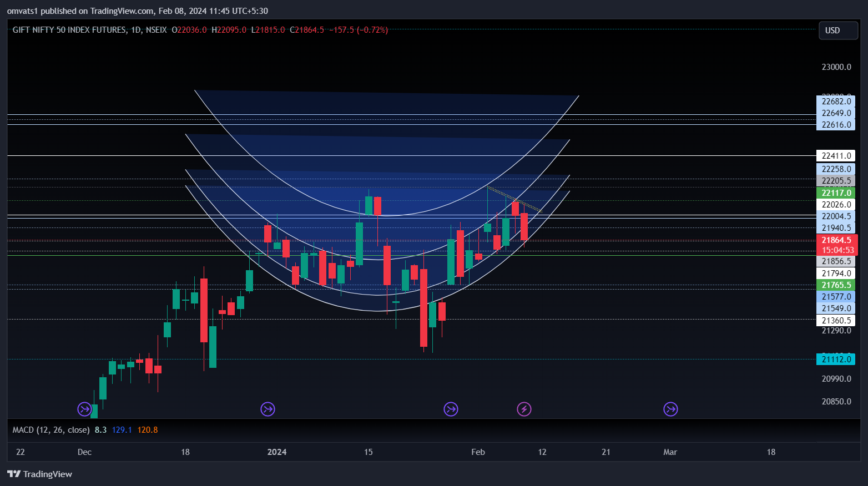
Task: Click the 20850.0 price scale value
Action: pyautogui.click(x=836, y=402)
